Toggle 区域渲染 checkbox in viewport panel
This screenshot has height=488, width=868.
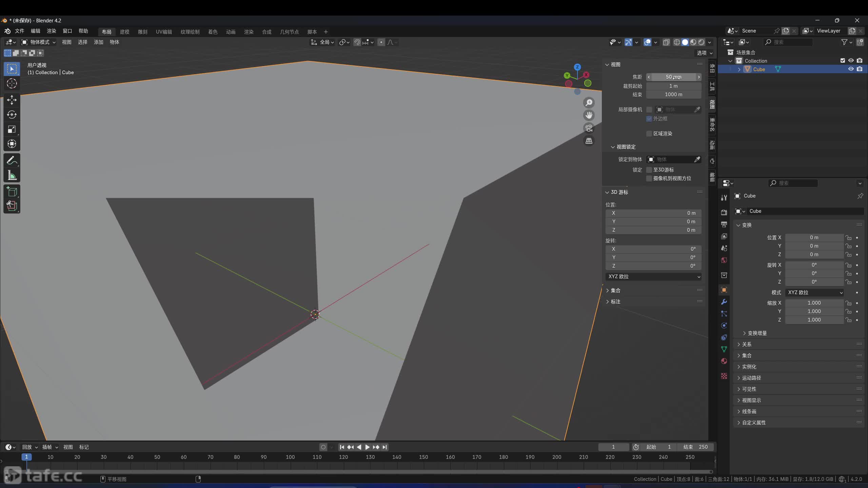(649, 134)
